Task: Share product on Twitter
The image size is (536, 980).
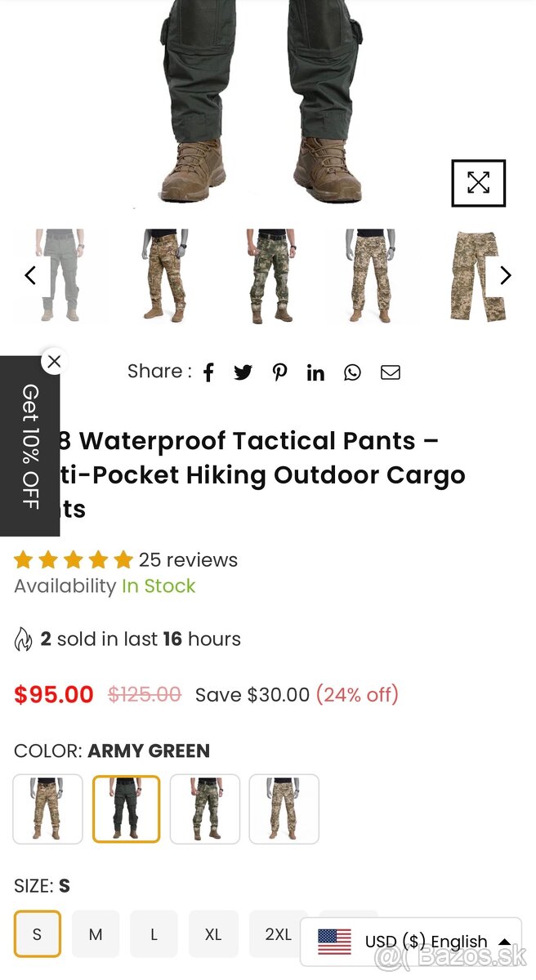Action: (243, 373)
